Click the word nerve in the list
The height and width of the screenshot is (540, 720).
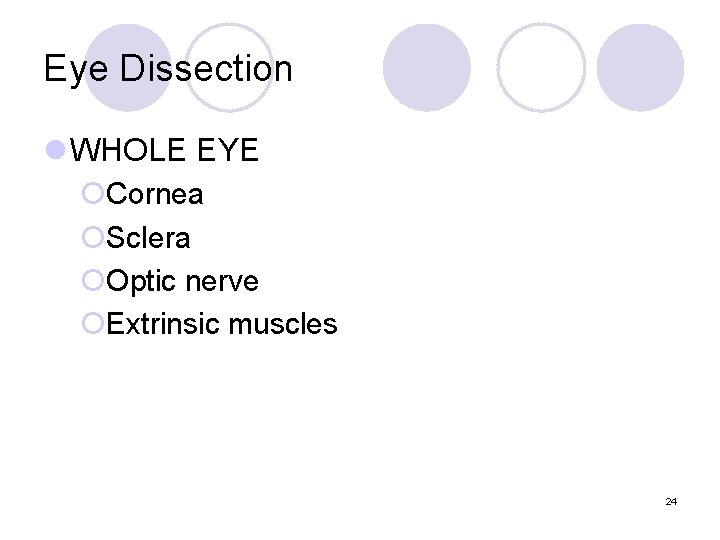tap(220, 282)
